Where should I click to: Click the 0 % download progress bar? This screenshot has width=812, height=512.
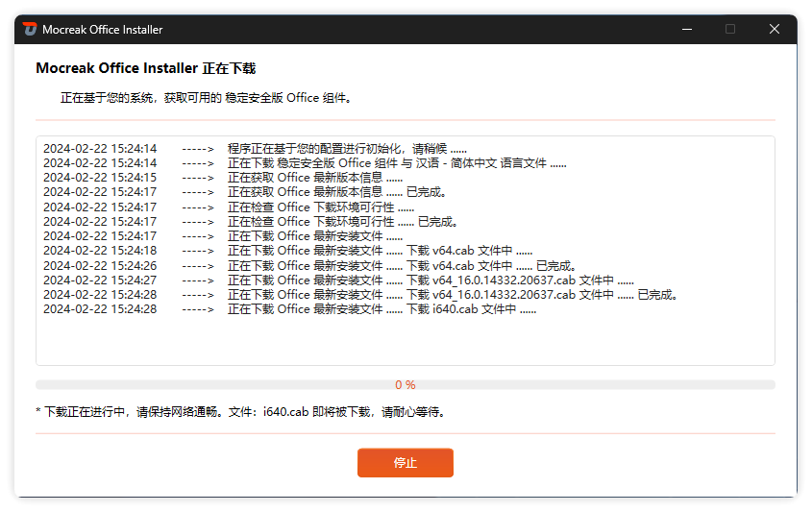coord(405,385)
